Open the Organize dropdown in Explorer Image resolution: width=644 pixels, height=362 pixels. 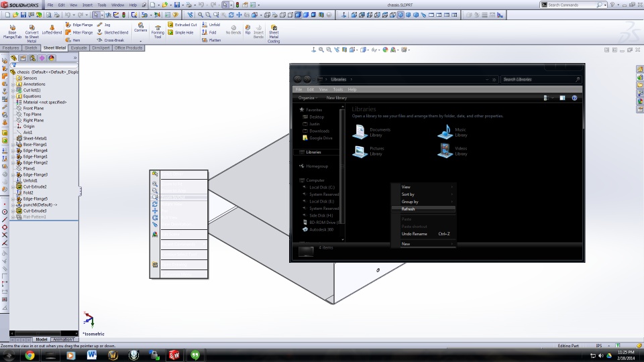click(x=308, y=98)
